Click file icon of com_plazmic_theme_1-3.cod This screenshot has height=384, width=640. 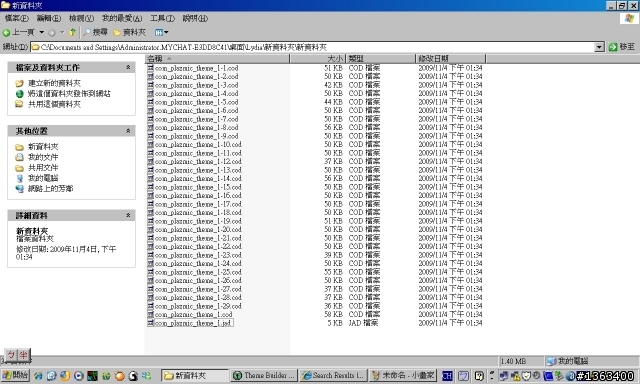[x=151, y=85]
